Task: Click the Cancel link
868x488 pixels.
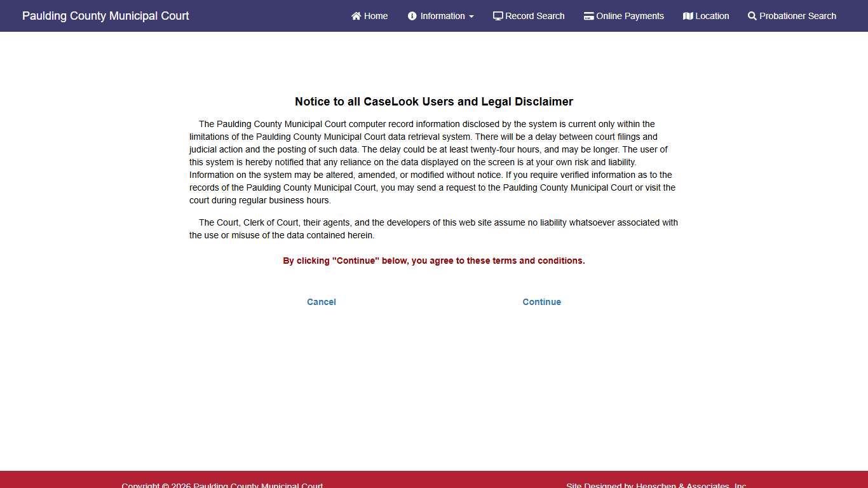Action: pos(321,302)
